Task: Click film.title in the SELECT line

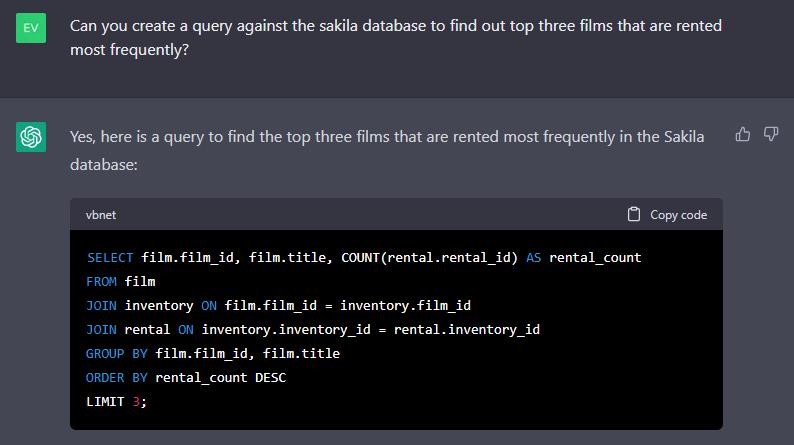Action: 290,258
